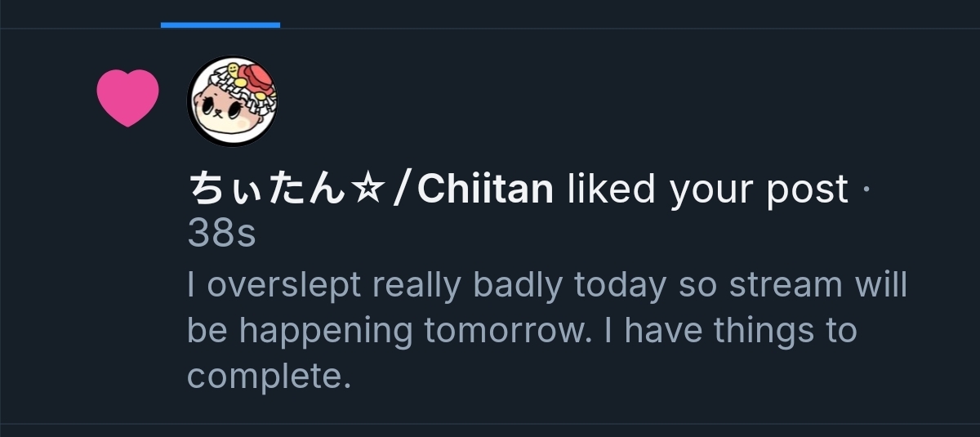Open Chiitan's round profile avatar
Image resolution: width=980 pixels, height=437 pixels.
coord(233,101)
